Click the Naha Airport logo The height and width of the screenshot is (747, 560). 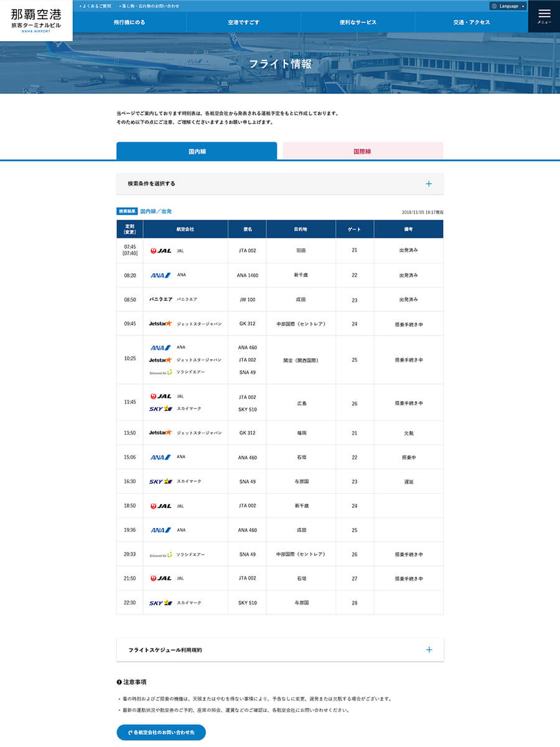[36, 20]
